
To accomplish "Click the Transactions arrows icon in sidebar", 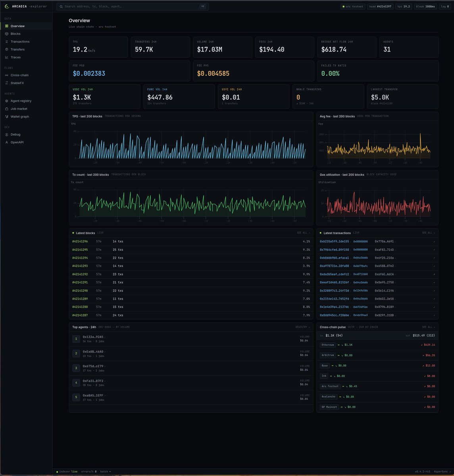I will pyautogui.click(x=7, y=42).
